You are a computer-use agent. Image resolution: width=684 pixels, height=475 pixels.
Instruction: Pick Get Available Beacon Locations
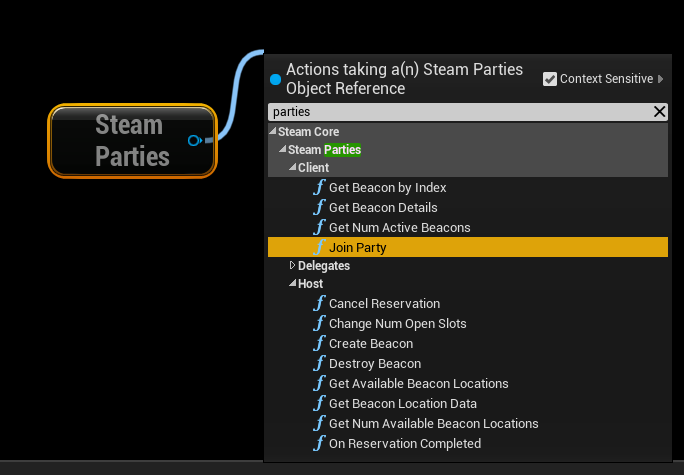(x=418, y=384)
